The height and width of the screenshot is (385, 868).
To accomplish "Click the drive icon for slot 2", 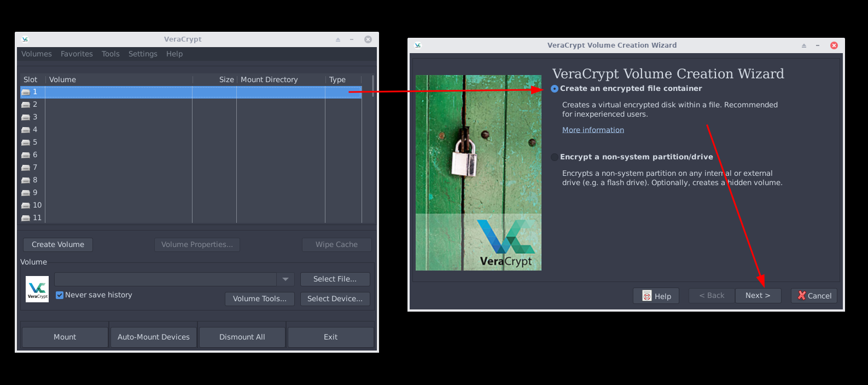I will (x=26, y=105).
